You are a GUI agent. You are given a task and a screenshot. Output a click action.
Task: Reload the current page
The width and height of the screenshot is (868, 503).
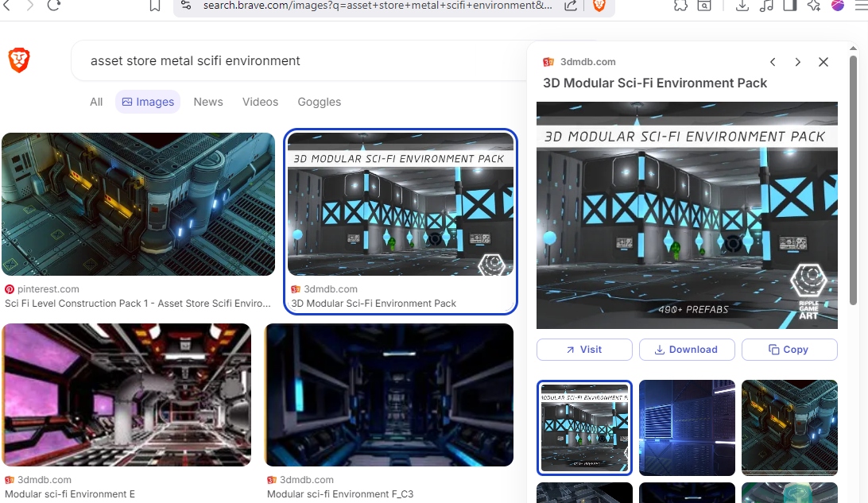[54, 6]
